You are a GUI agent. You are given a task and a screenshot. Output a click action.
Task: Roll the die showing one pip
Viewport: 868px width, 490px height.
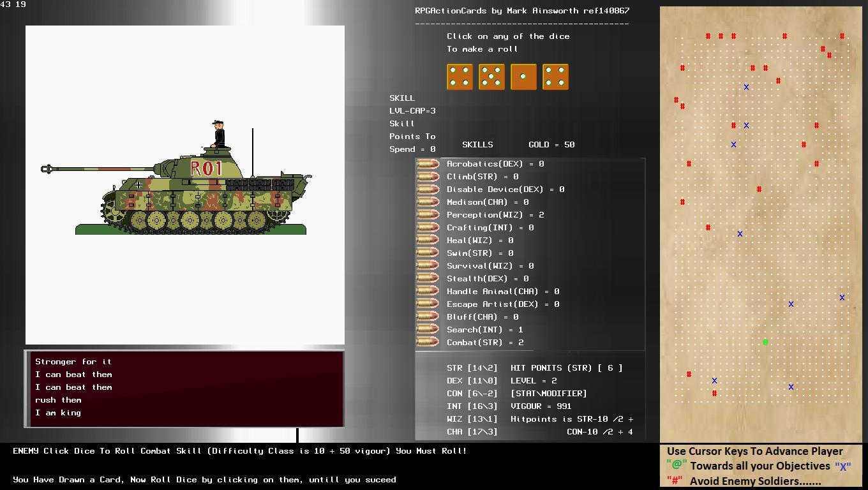(x=523, y=76)
